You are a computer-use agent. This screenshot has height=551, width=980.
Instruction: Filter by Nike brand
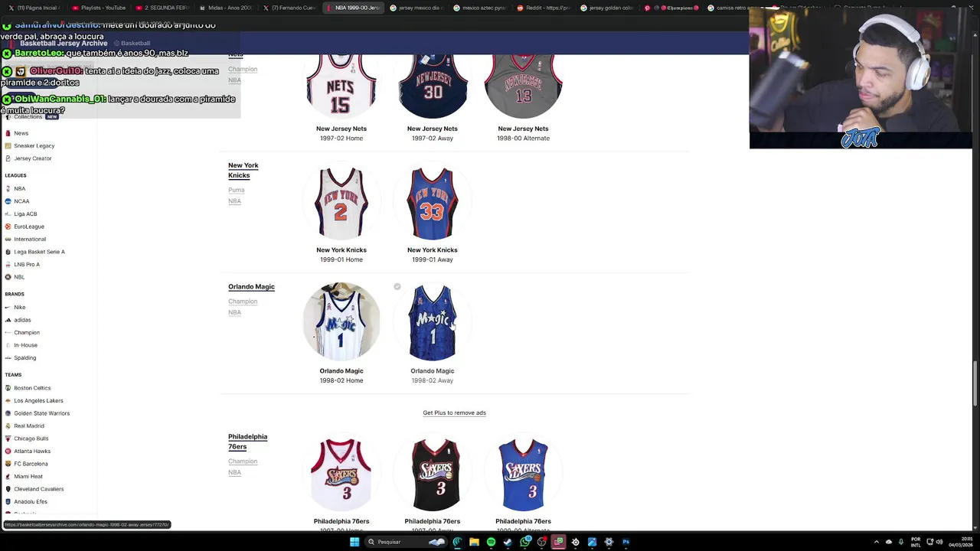15,307
